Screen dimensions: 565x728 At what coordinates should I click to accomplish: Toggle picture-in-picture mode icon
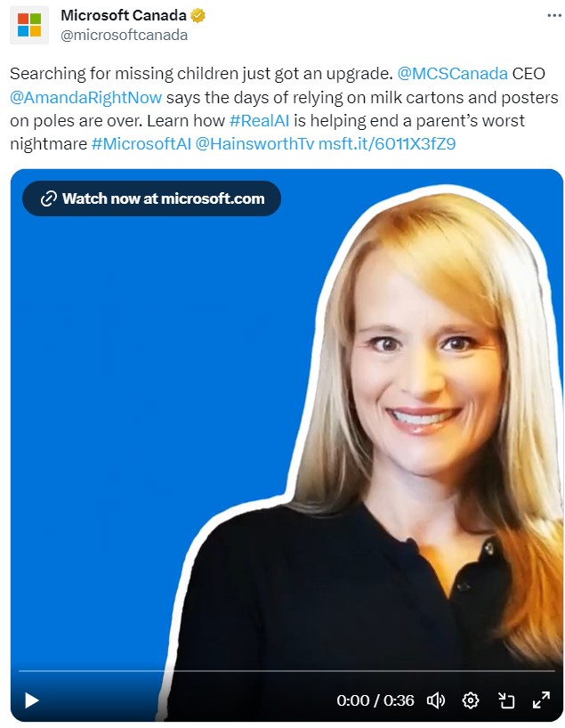click(x=506, y=700)
